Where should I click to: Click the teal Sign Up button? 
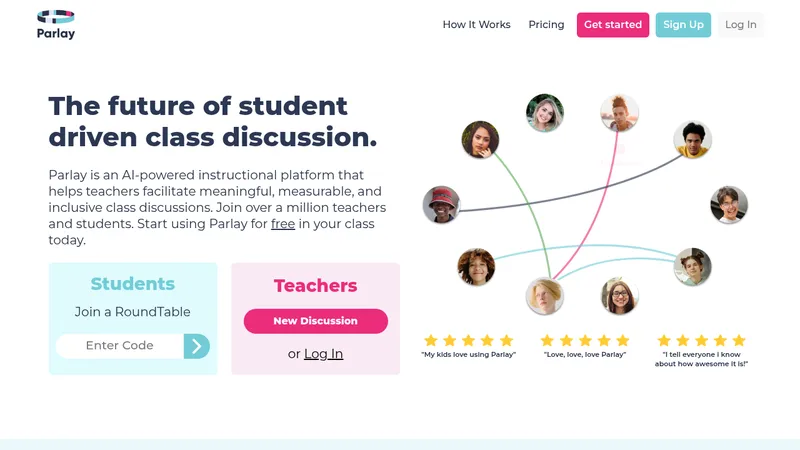coord(683,24)
